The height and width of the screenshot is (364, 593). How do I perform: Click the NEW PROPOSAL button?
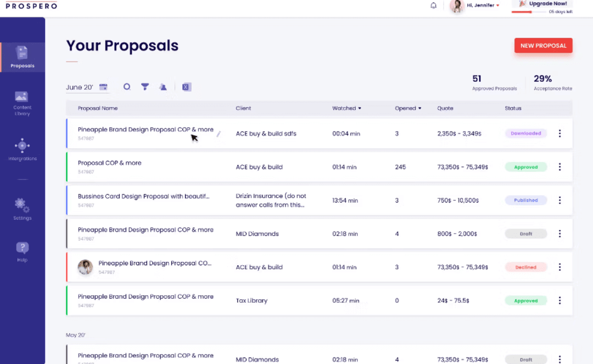(x=543, y=46)
